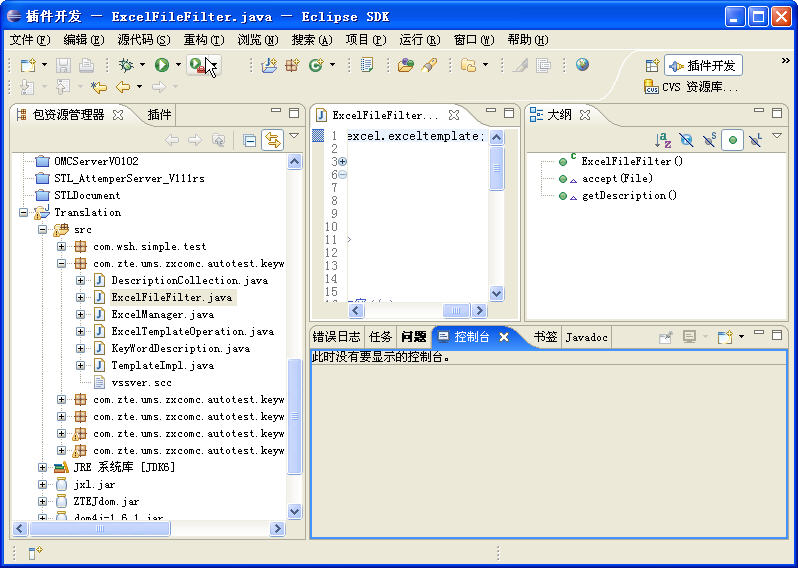Switch to the 问题 tab
The height and width of the screenshot is (568, 798).
pyautogui.click(x=413, y=336)
